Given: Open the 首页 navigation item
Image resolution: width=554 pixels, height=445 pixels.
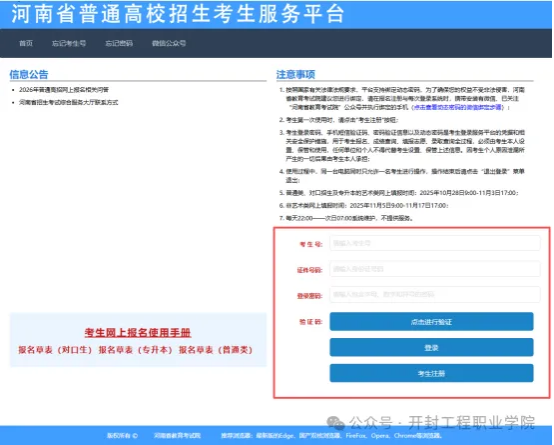Looking at the screenshot, I should 26,43.
